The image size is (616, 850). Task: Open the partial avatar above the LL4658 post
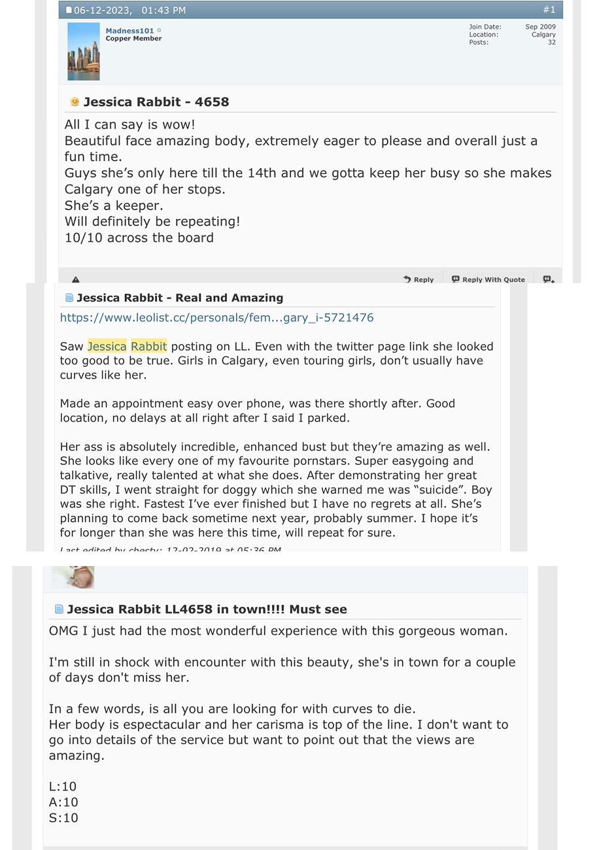[73, 577]
